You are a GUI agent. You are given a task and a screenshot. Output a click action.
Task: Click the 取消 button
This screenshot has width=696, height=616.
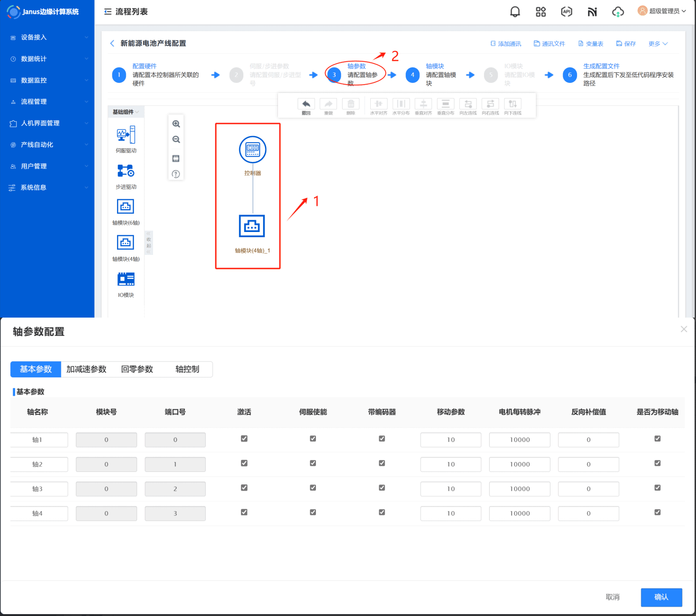pos(612,597)
